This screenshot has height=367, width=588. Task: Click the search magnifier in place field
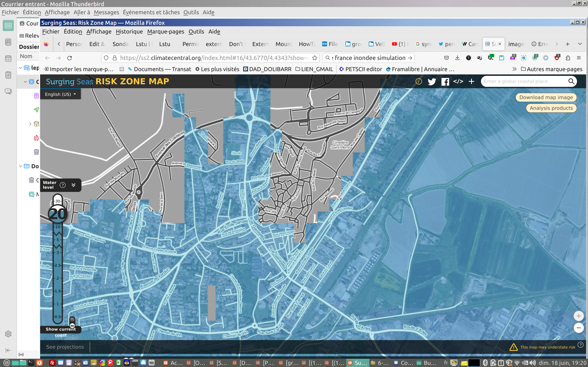(x=571, y=81)
